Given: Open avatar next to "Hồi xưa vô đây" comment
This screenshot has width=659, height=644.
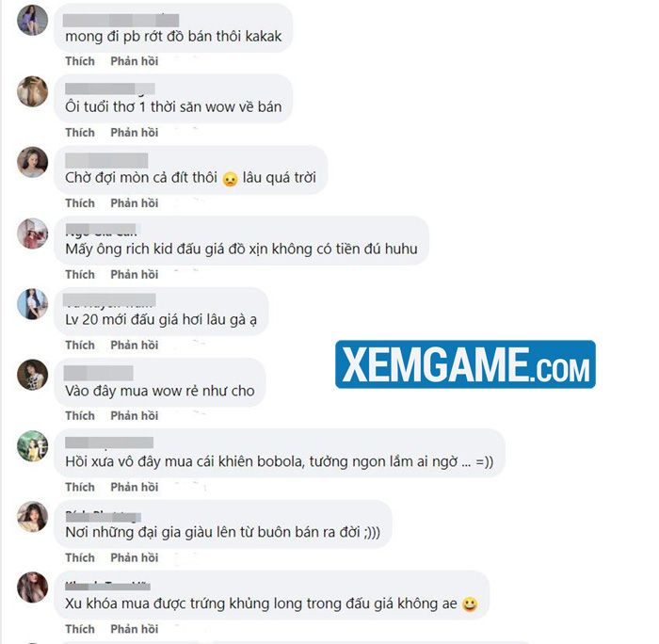Looking at the screenshot, I should (32, 446).
